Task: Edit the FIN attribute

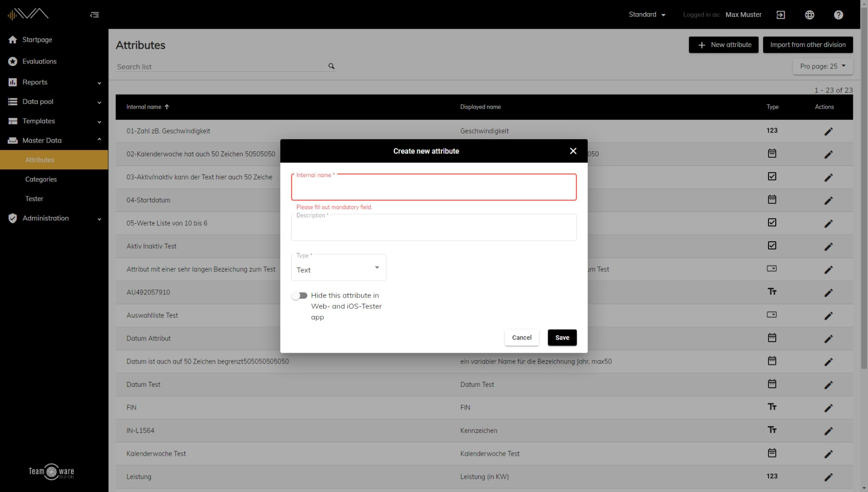Action: coord(828,408)
